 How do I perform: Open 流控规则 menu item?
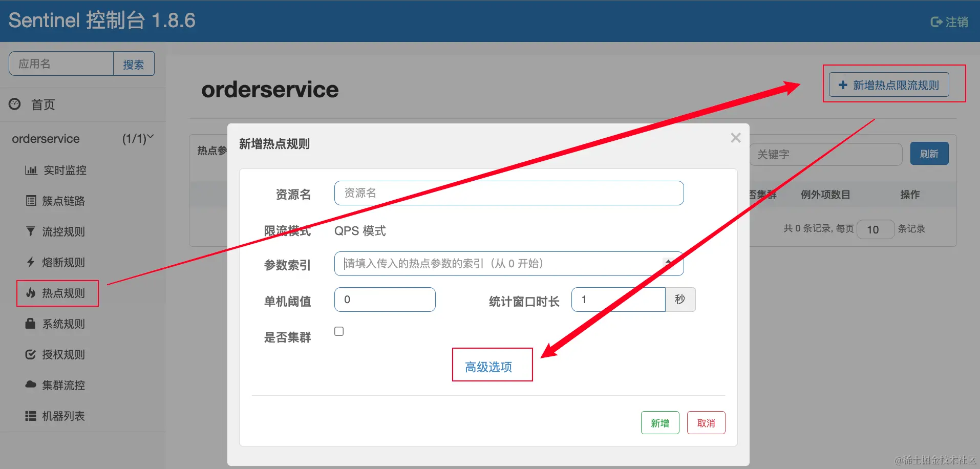click(x=55, y=231)
